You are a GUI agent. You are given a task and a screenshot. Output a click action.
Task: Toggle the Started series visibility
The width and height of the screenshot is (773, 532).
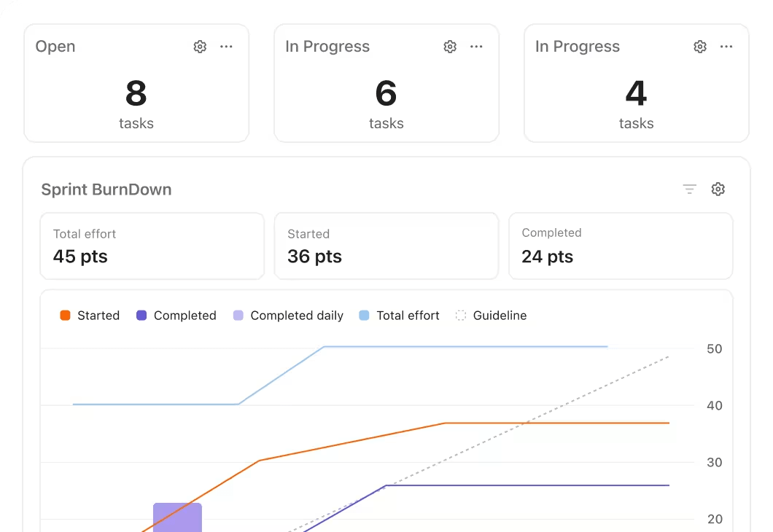point(89,315)
